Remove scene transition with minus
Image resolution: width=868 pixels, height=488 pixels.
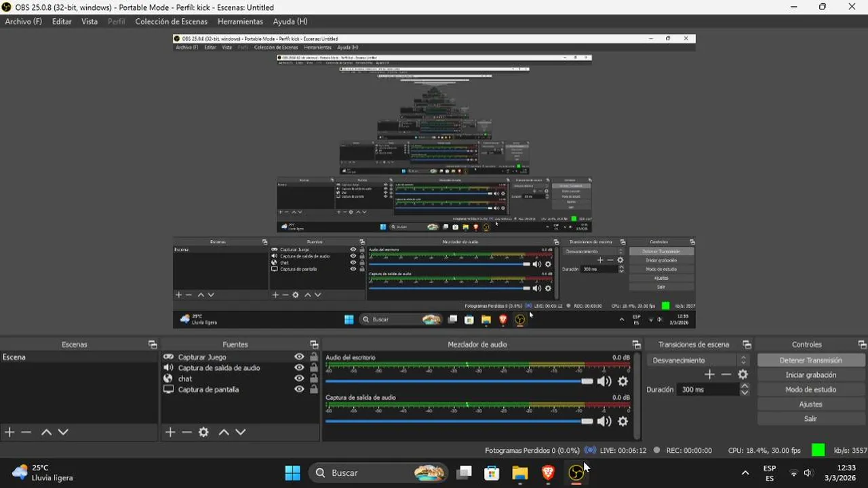[726, 374]
